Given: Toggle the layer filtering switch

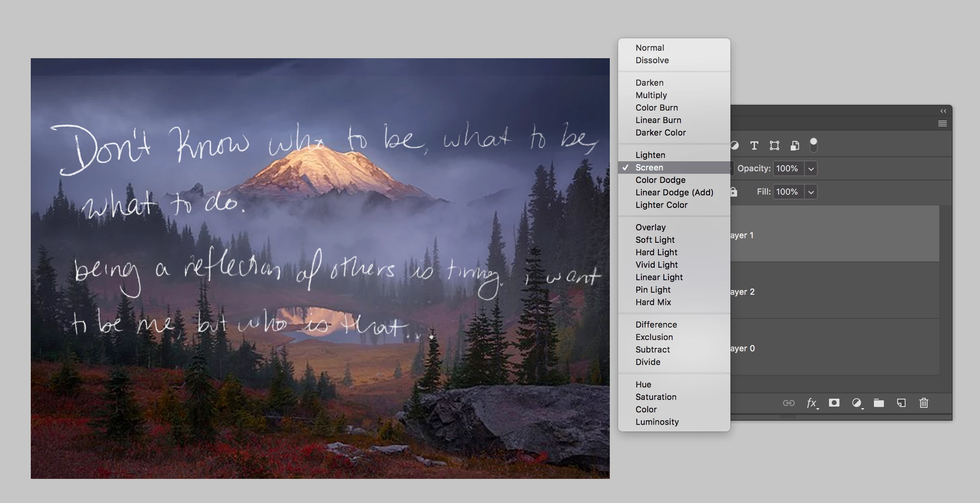Looking at the screenshot, I should tap(814, 145).
